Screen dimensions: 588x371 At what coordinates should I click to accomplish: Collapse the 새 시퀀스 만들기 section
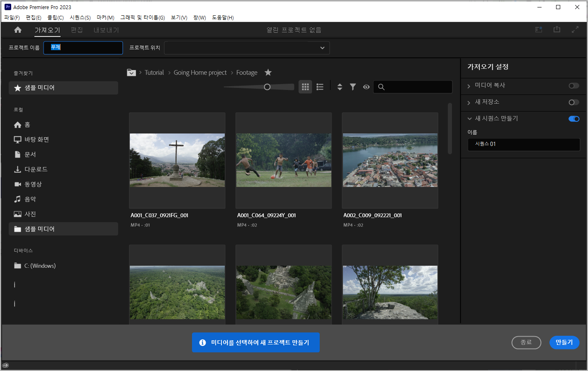coord(469,119)
